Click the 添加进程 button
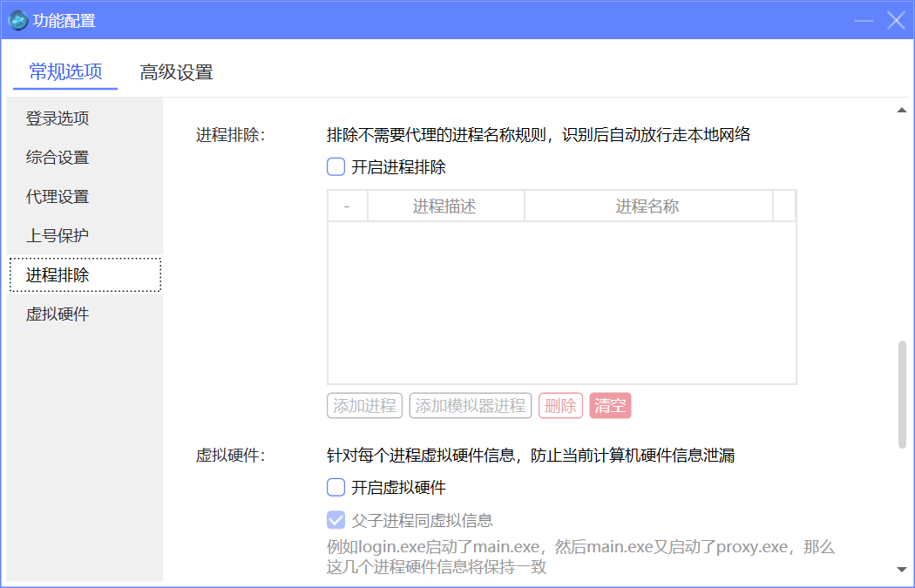This screenshot has height=588, width=915. (364, 406)
